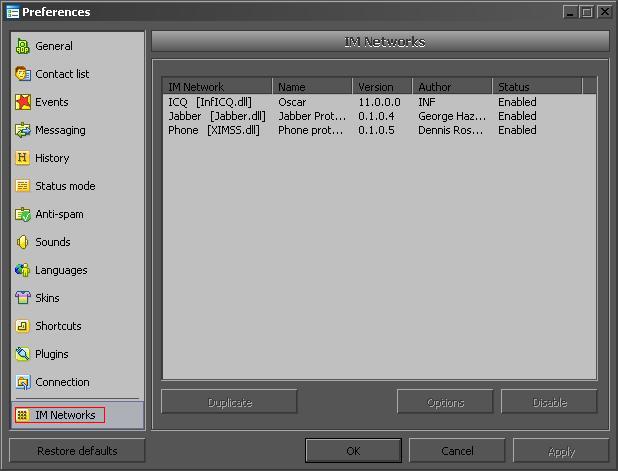Click the General icon in sidebar
Image resolution: width=618 pixels, height=471 pixels.
click(x=22, y=47)
